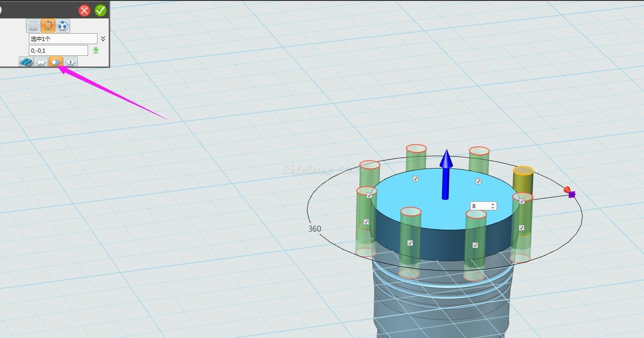
Task: Click the purple square radius handle
Action: pos(572,195)
